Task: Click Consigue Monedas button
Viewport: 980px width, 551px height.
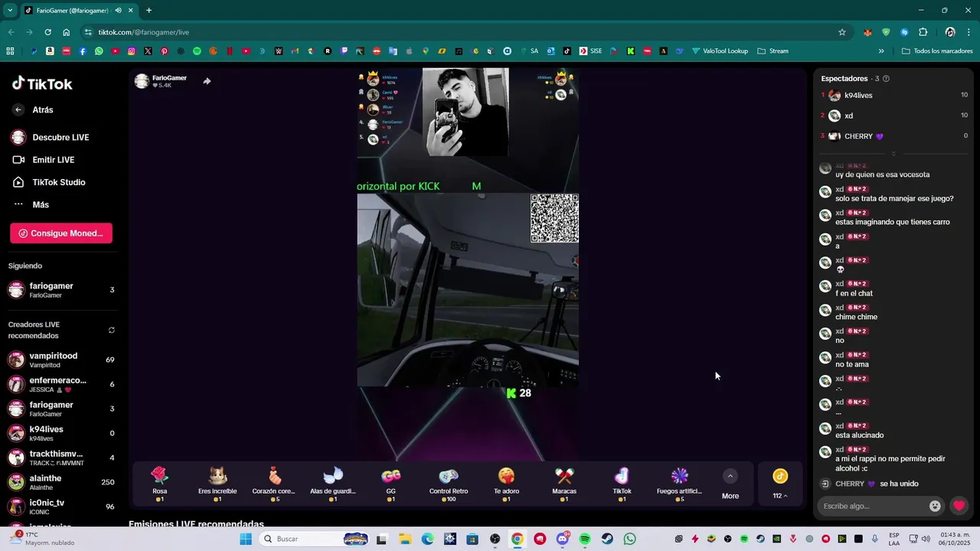Action: point(61,233)
